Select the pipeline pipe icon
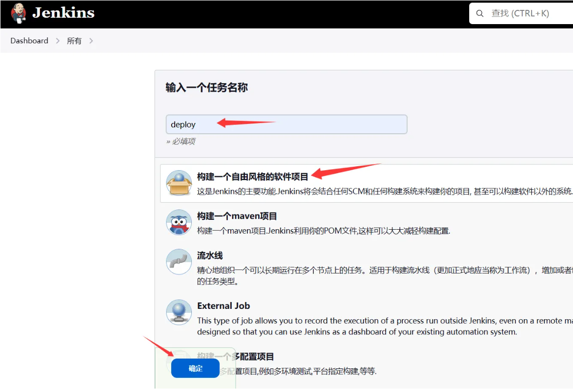 point(179,262)
